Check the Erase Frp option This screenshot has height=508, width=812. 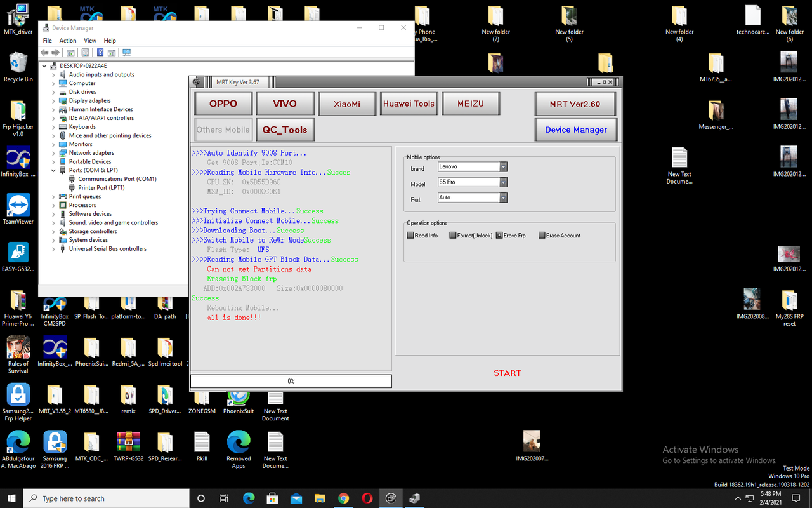click(x=499, y=235)
